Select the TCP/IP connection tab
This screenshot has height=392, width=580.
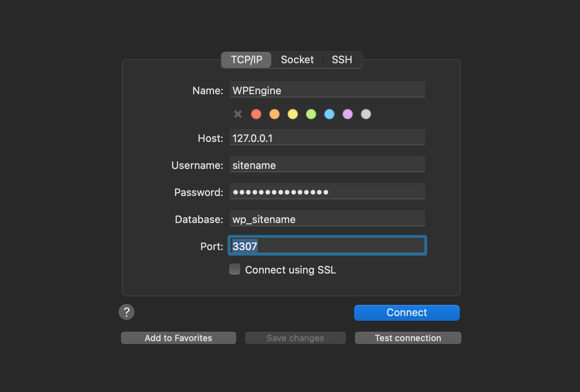(246, 60)
